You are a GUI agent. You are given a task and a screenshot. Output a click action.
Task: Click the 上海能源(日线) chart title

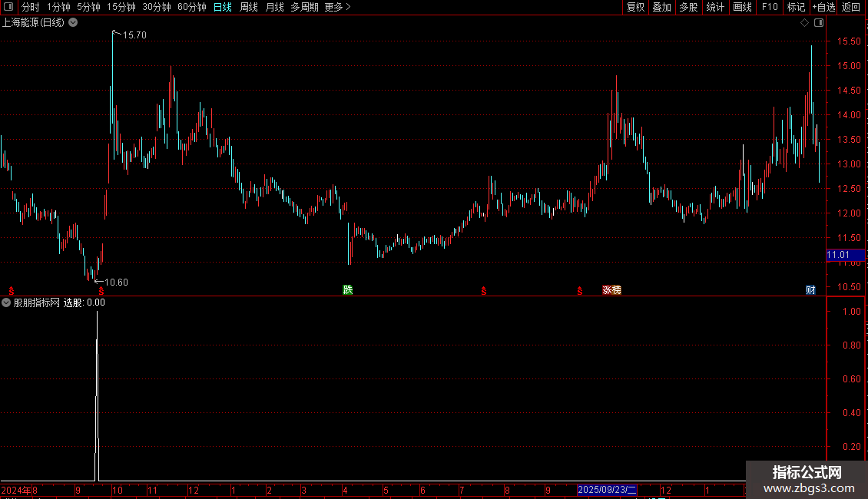pyautogui.click(x=33, y=23)
